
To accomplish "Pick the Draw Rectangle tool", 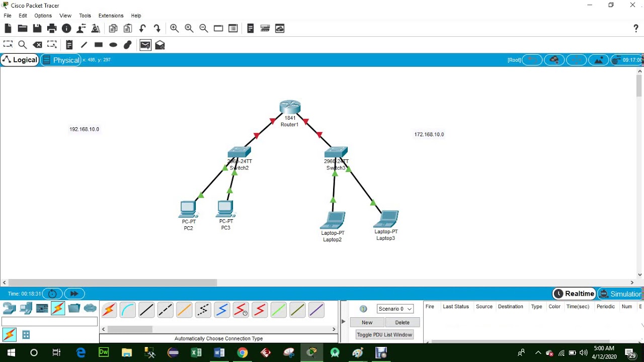I will (99, 45).
